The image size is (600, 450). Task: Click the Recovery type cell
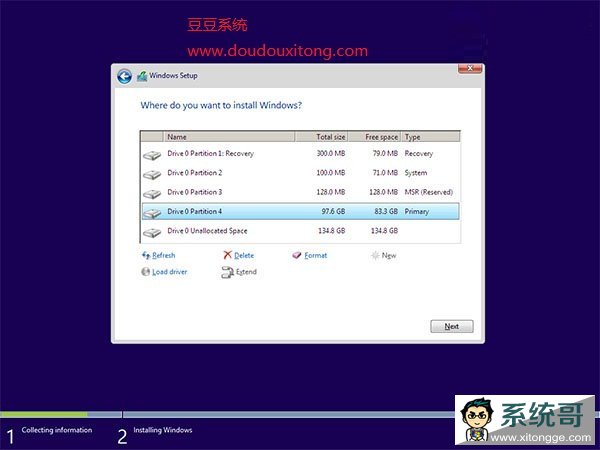click(419, 153)
